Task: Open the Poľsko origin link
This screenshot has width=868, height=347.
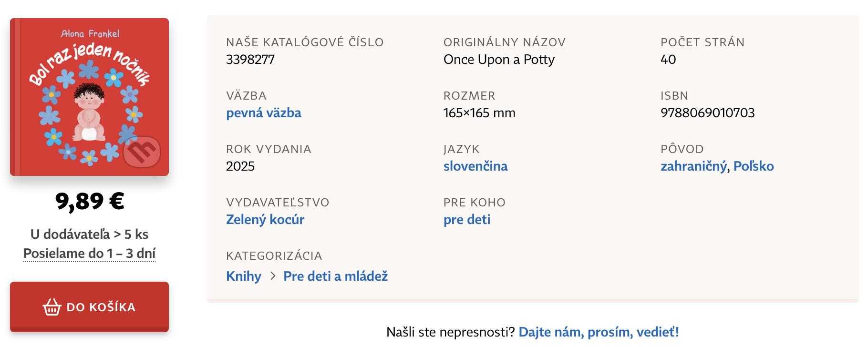Action: pyautogui.click(x=753, y=166)
